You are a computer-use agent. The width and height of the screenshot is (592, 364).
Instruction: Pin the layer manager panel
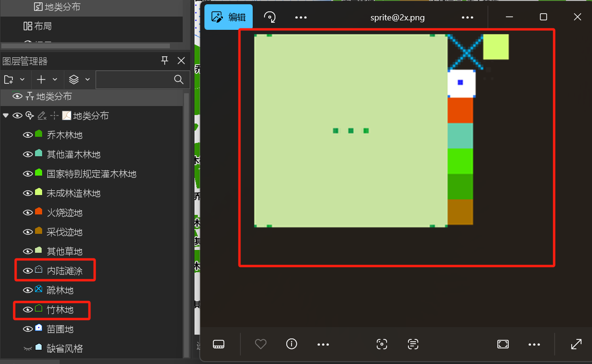click(x=165, y=61)
